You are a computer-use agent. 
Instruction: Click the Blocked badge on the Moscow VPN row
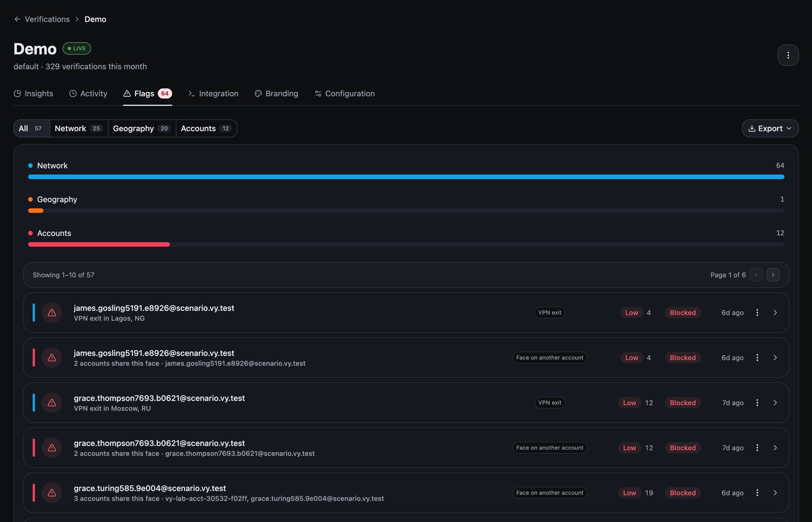tap(682, 403)
